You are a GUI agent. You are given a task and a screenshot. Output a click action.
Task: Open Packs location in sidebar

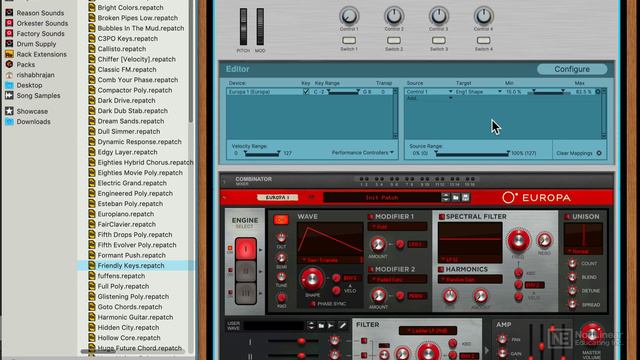point(25,64)
